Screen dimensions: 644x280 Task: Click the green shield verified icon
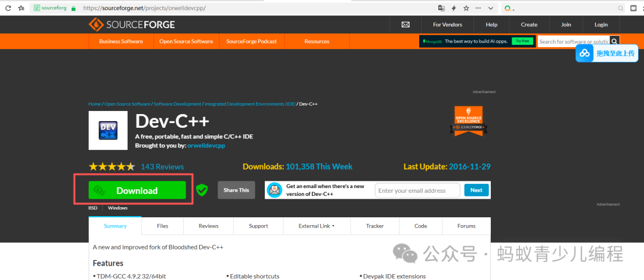(x=202, y=190)
